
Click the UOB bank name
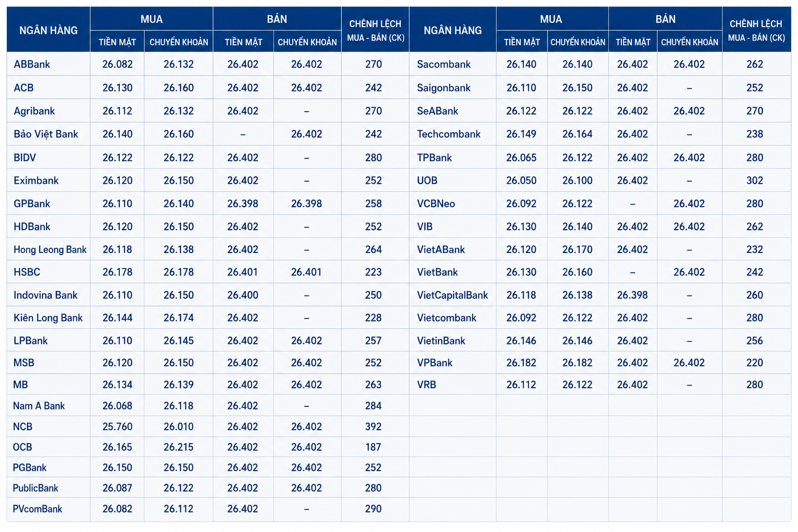coord(427,181)
